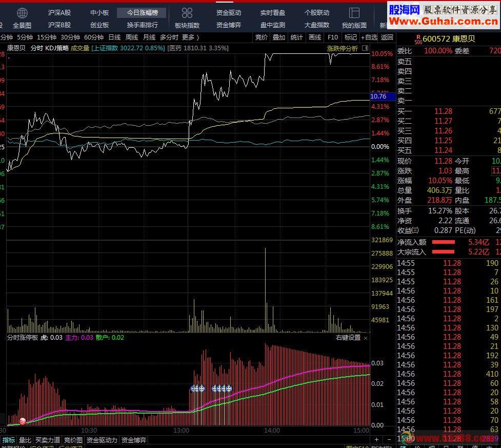Click the 成交量 label
Viewport: 501px width, 448px height.
click(80, 48)
